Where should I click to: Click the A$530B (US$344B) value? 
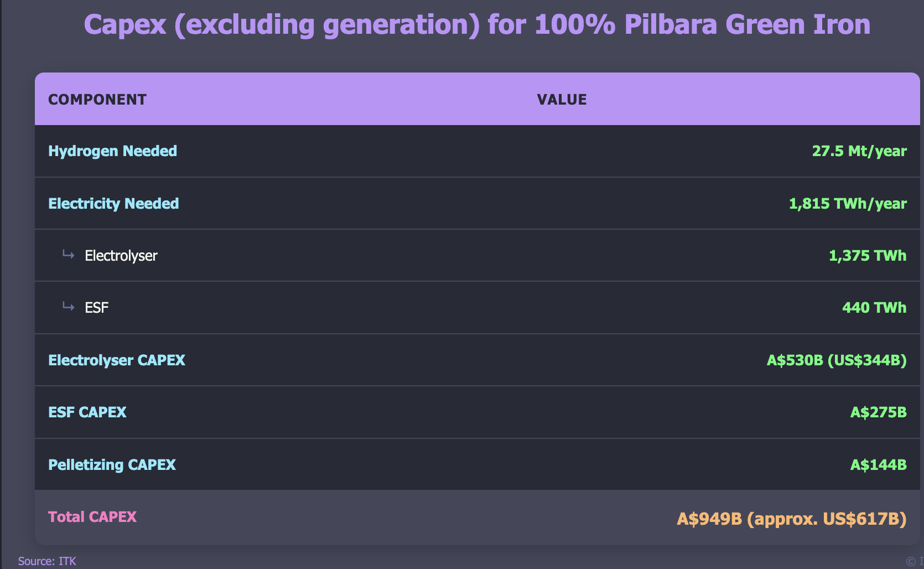pyautogui.click(x=836, y=360)
